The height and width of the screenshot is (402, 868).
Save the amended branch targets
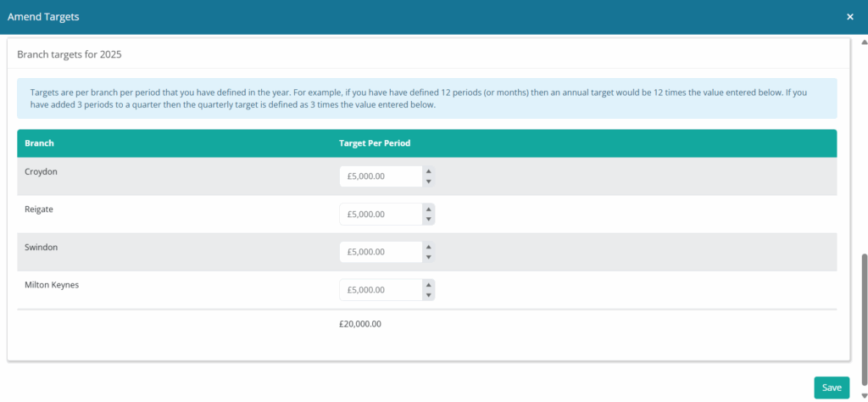click(832, 388)
